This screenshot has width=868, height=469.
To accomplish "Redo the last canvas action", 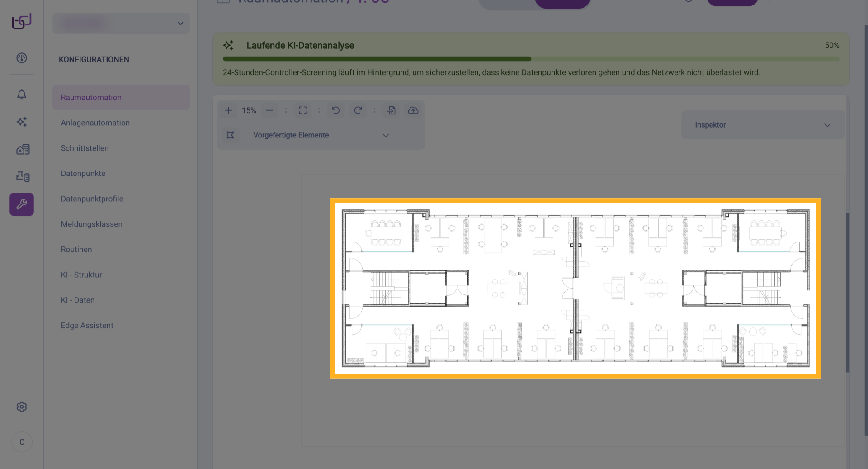I will point(358,110).
